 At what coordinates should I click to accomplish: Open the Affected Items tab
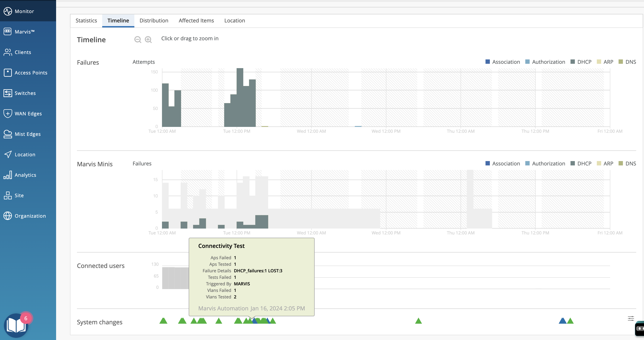196,20
